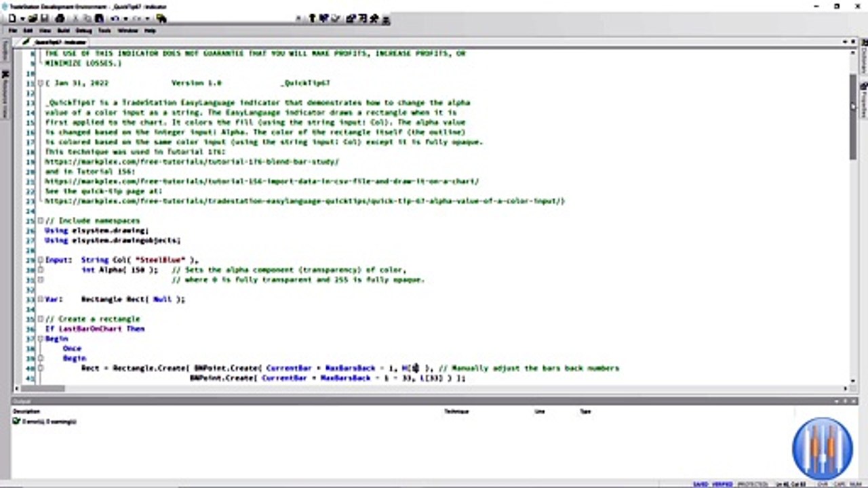Select the 0 error(s), 0 warning(s) row
Screen dimensions: 868x488
(x=45, y=421)
